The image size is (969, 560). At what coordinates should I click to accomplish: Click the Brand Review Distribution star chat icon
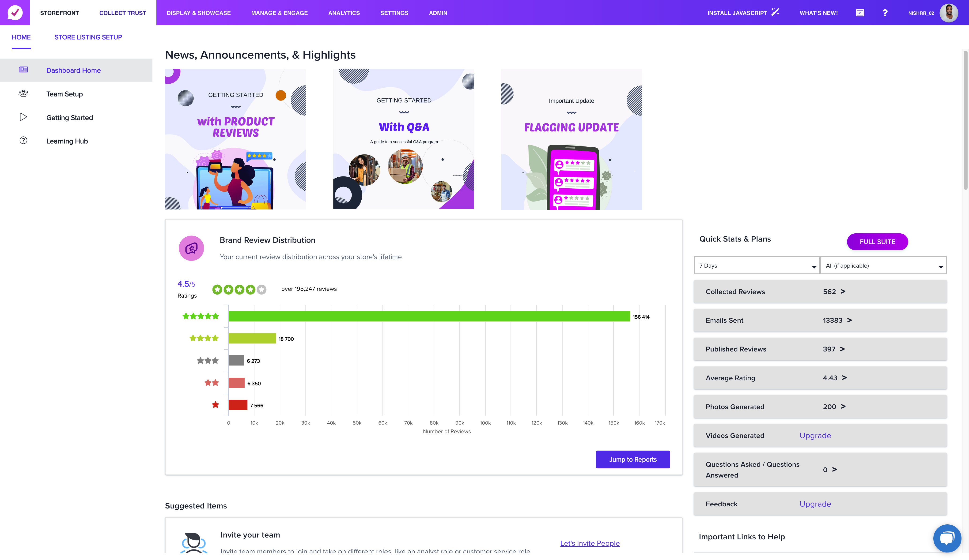192,248
